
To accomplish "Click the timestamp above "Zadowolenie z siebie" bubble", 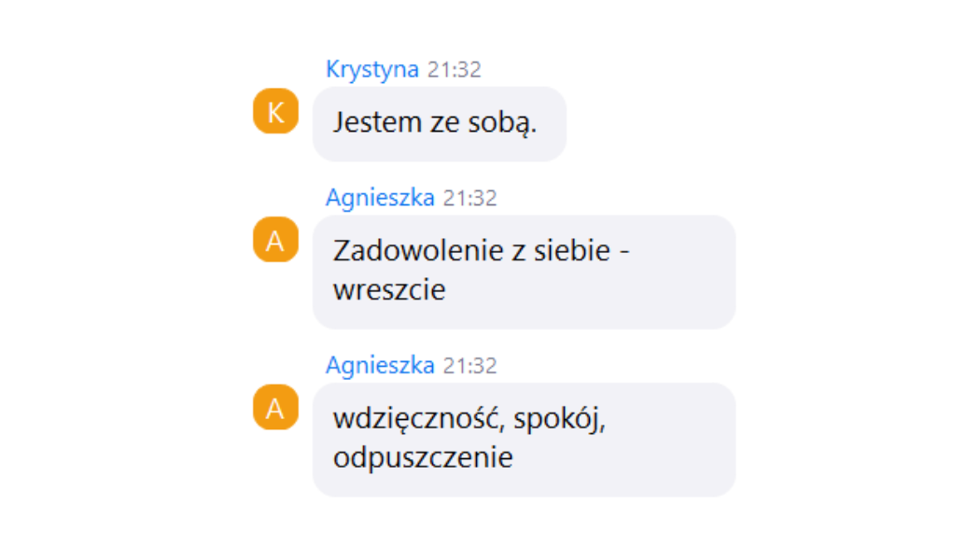I will [470, 198].
